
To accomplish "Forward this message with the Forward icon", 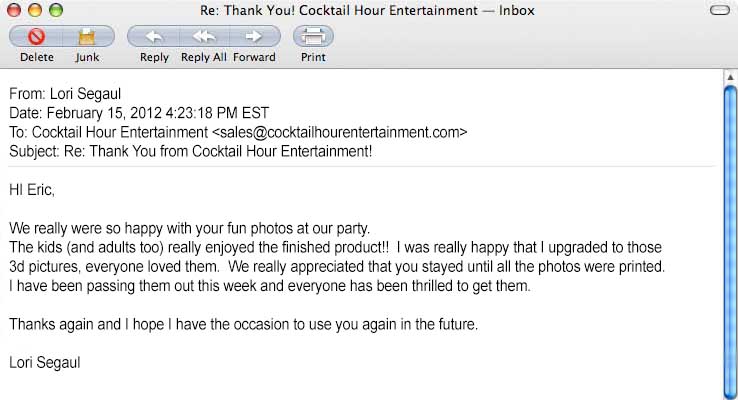I will coord(254,37).
